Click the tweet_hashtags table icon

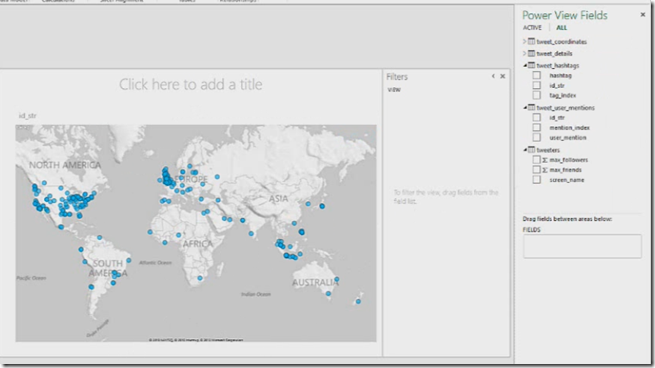click(x=531, y=65)
